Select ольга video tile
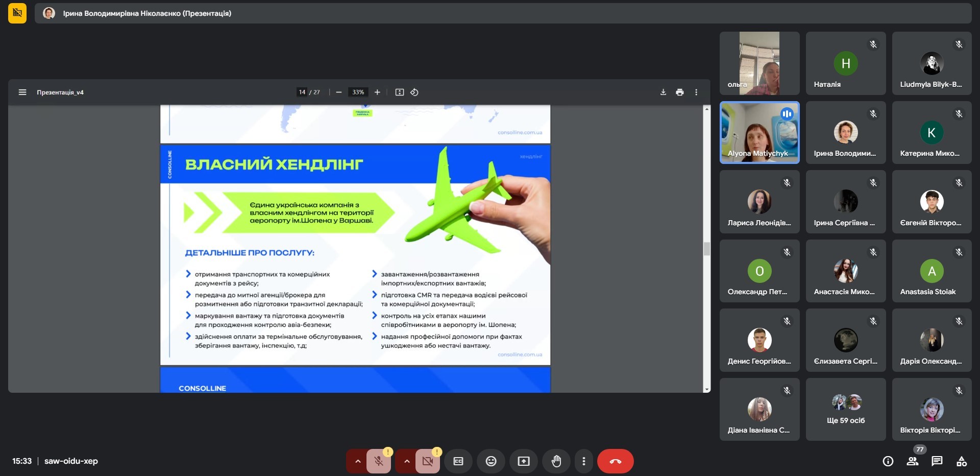This screenshot has width=980, height=476. pyautogui.click(x=759, y=63)
